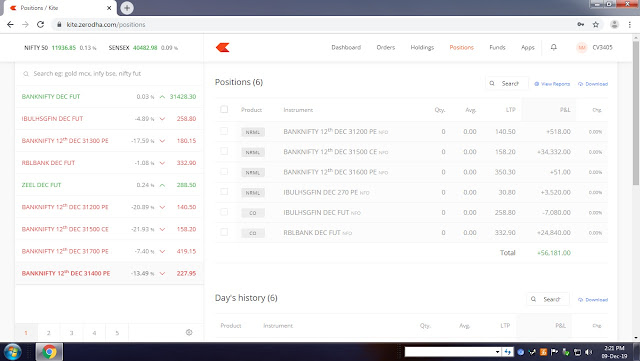Switch to marketwatch page 5

[x=117, y=333]
